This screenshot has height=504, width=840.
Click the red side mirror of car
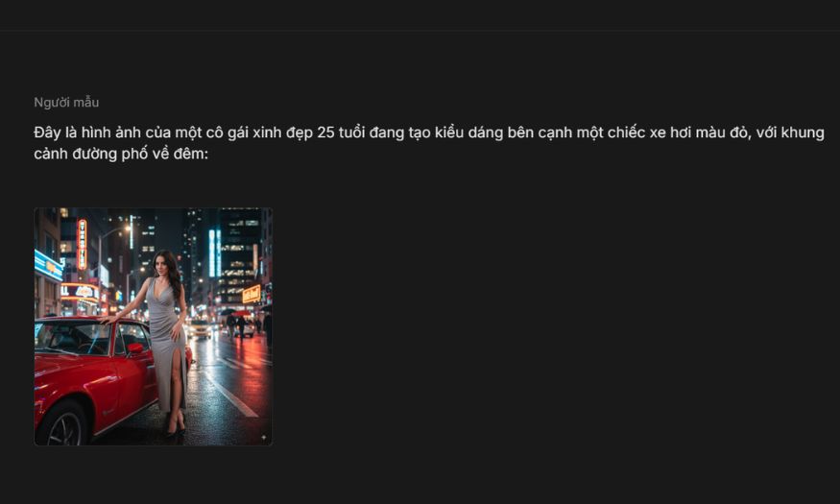tap(135, 348)
